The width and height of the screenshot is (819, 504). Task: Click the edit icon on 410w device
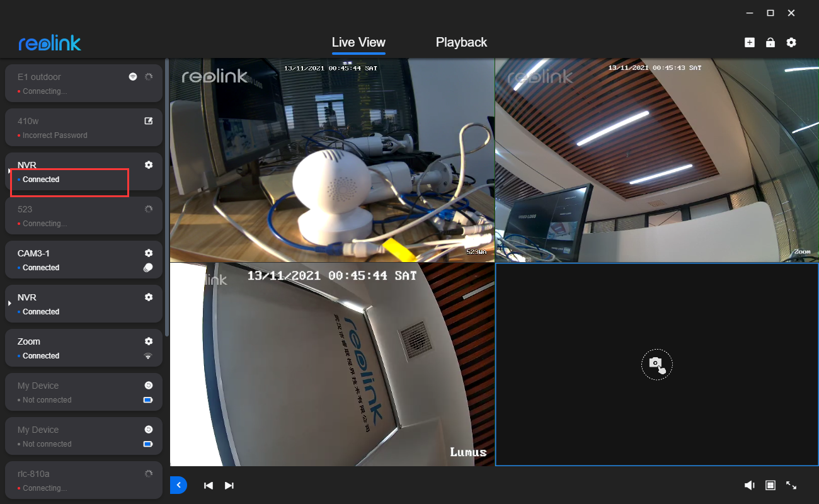click(x=149, y=120)
